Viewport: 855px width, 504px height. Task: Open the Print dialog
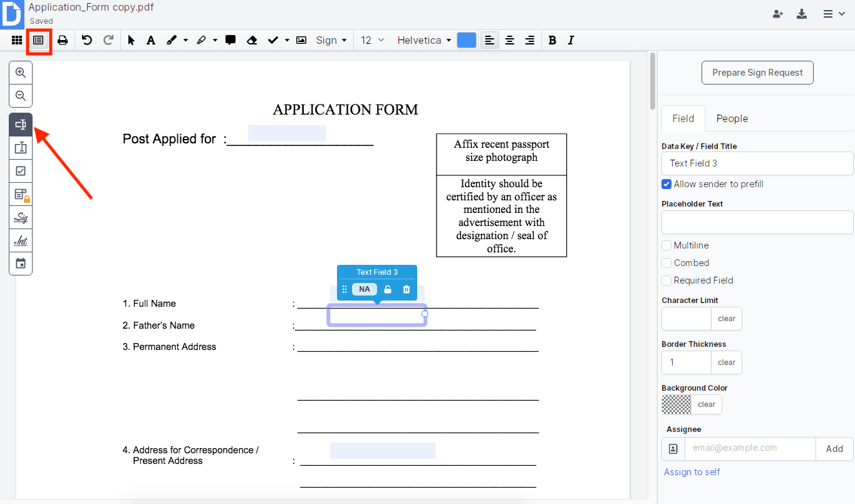(x=62, y=39)
